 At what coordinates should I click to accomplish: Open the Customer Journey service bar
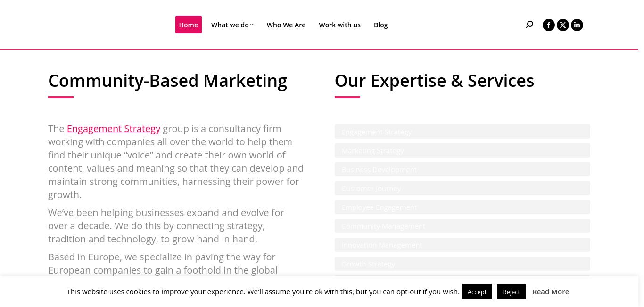pos(462,188)
